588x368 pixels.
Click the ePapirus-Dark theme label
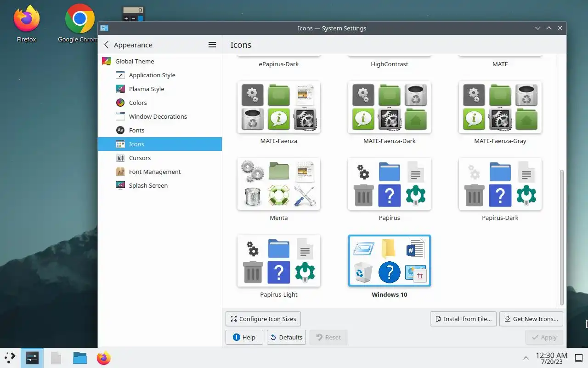click(279, 64)
